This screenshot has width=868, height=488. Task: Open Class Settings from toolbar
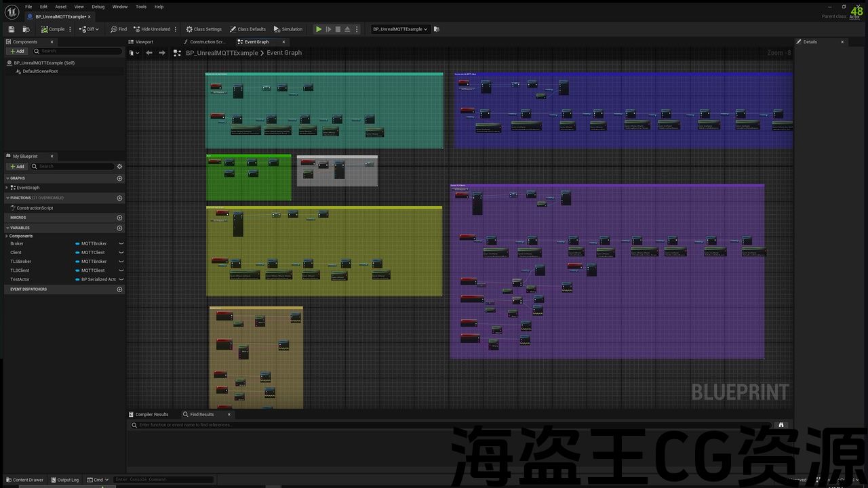(203, 29)
